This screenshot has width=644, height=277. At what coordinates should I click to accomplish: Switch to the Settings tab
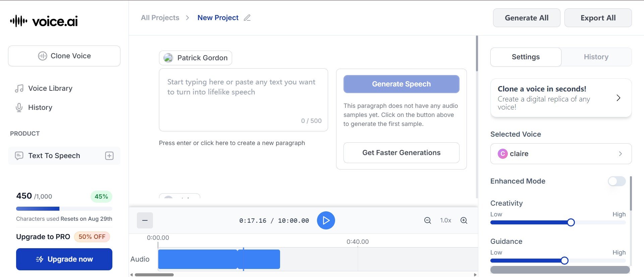coord(526,57)
